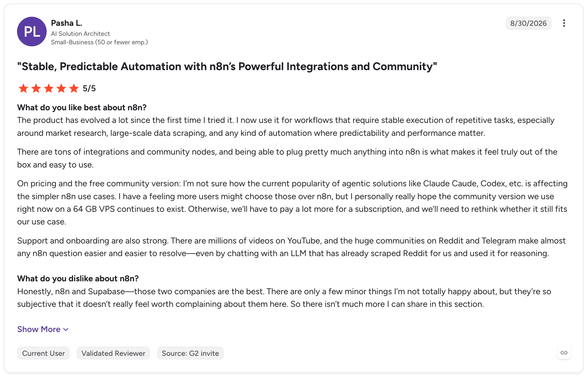588x379 pixels.
Task: Click "What do you dislike about n8n" heading
Action: point(78,278)
